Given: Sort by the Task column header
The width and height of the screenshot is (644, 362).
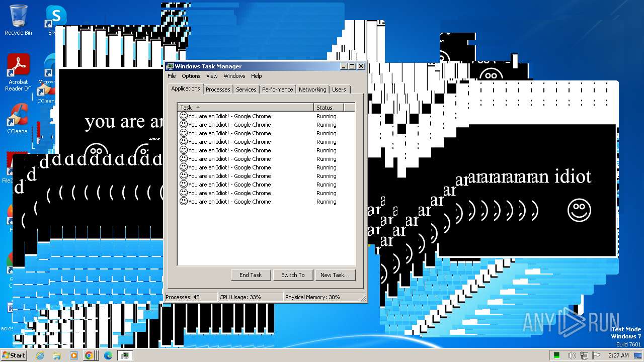Looking at the screenshot, I should pos(246,107).
